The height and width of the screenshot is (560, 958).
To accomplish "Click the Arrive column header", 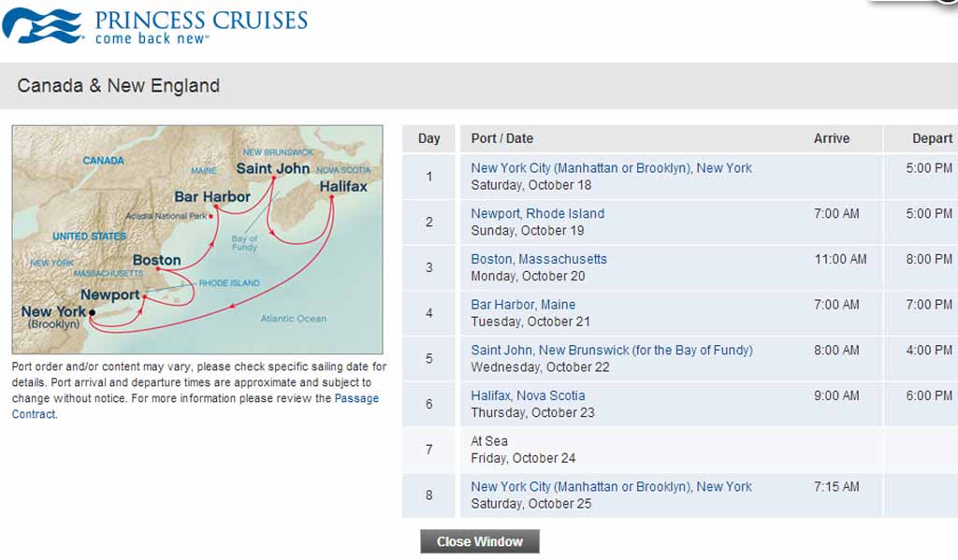I will coord(832,138).
